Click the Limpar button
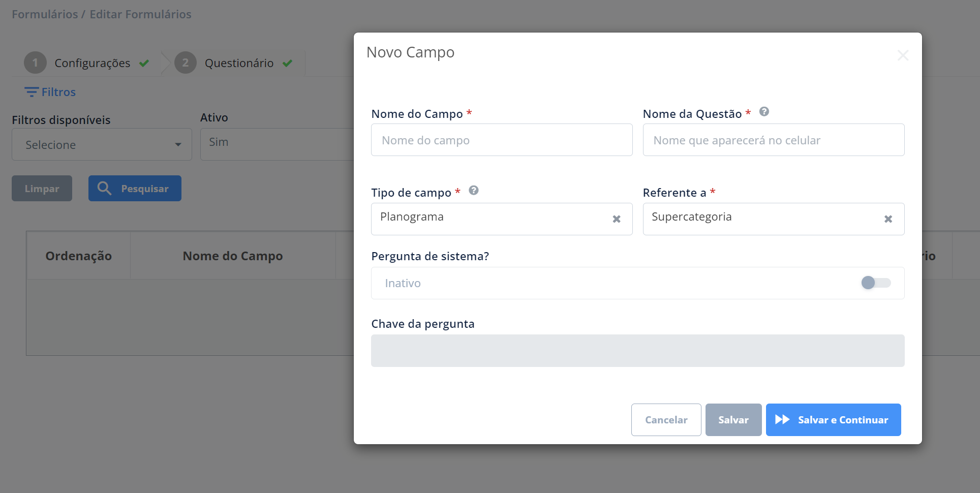This screenshot has width=980, height=493. point(42,188)
